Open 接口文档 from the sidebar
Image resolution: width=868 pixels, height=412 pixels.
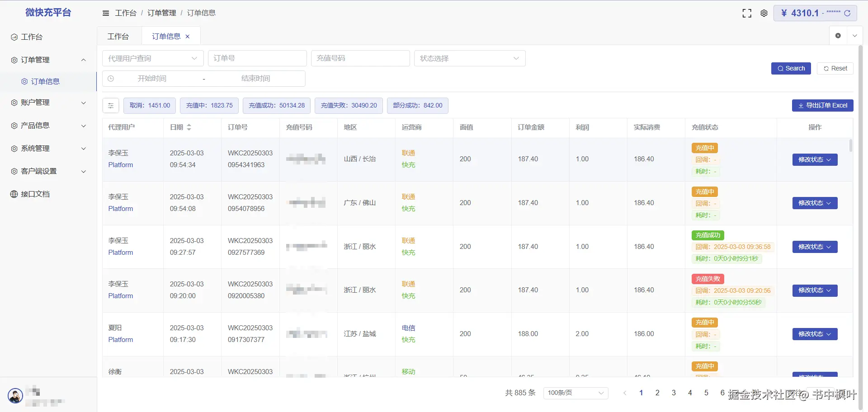pyautogui.click(x=48, y=194)
